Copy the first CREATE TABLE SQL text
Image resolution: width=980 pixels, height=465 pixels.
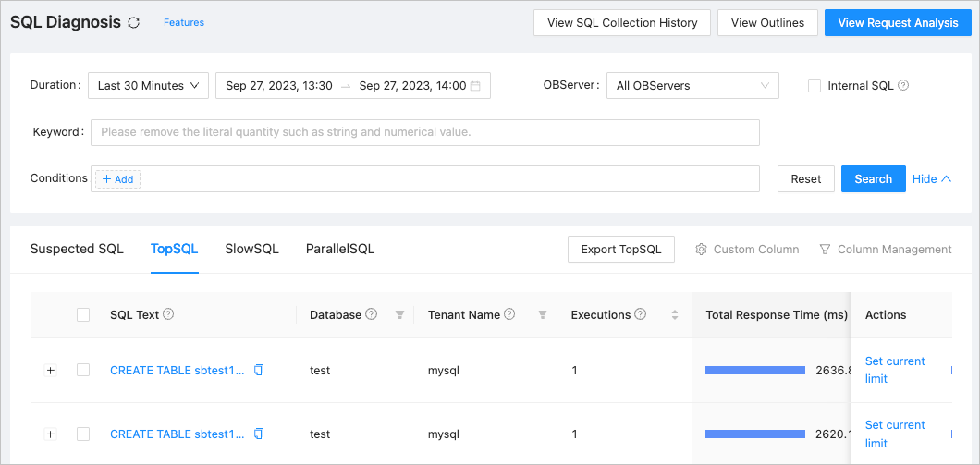click(x=259, y=370)
